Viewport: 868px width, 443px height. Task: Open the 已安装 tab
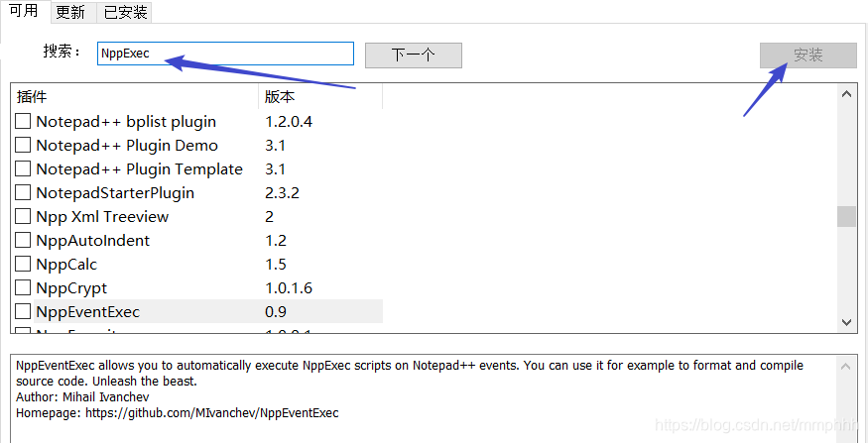(x=124, y=13)
